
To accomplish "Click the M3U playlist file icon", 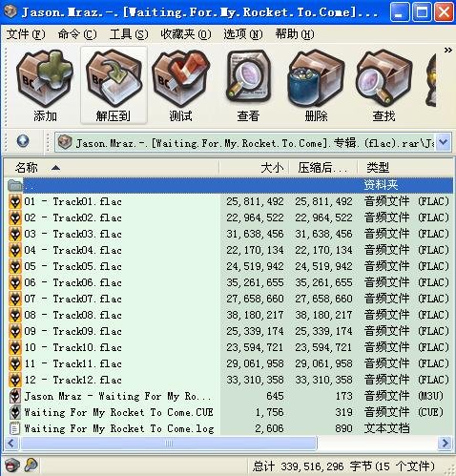I will tap(15, 396).
